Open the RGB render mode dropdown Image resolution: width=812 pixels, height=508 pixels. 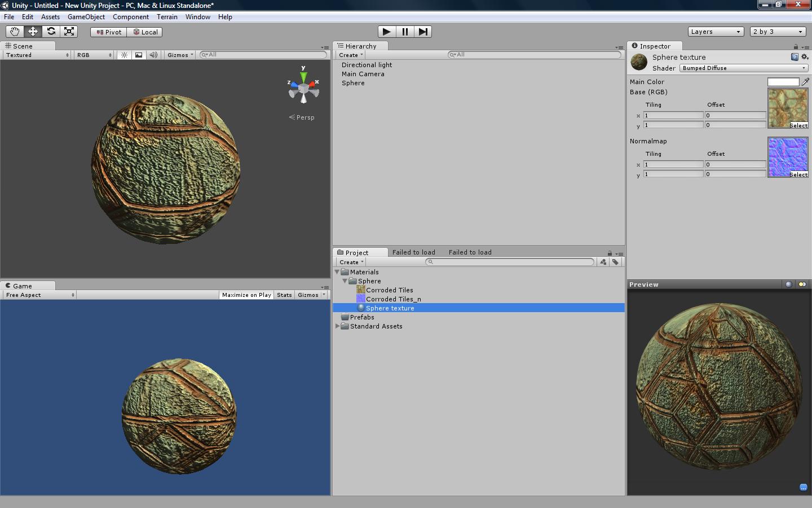(x=94, y=55)
